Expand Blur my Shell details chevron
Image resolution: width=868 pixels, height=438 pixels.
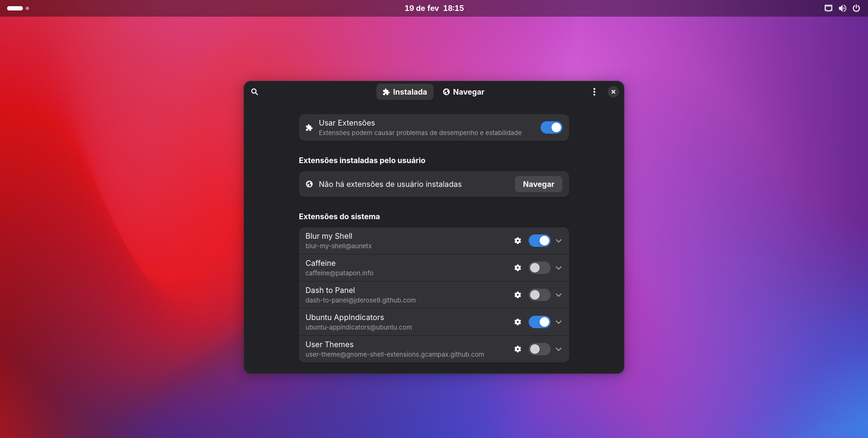[x=559, y=241]
